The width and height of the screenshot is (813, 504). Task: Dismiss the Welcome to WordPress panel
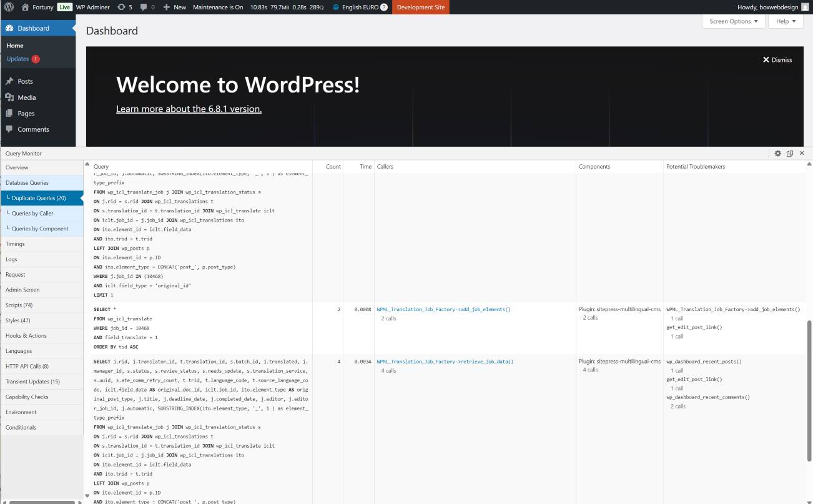tap(777, 60)
